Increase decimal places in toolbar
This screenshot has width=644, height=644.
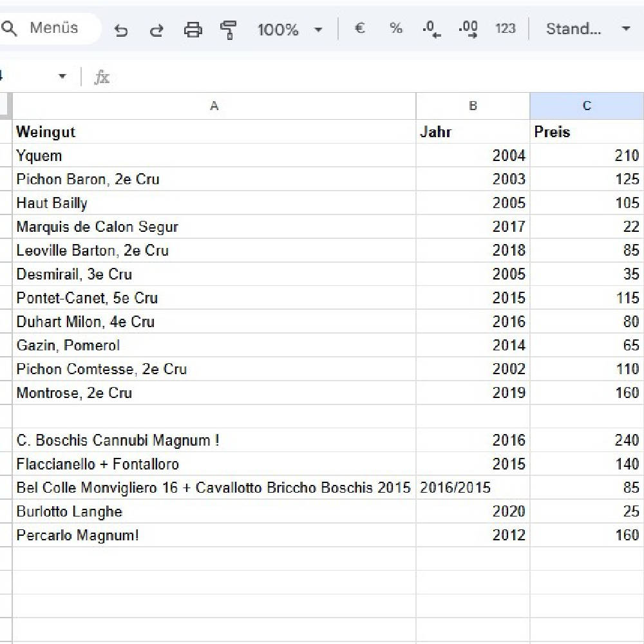[x=468, y=29]
